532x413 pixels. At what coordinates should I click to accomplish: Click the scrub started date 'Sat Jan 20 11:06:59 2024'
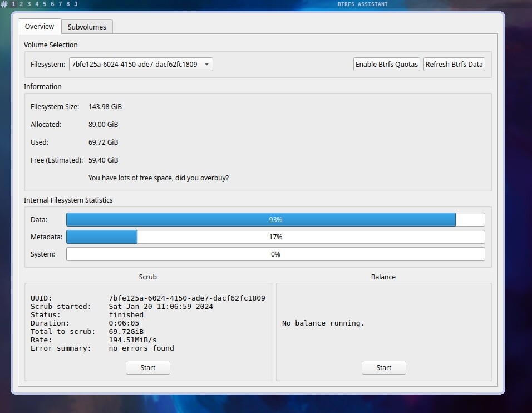coord(161,307)
